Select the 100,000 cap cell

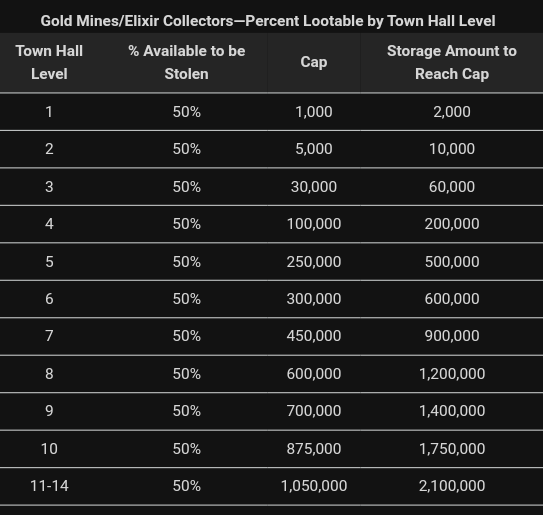point(314,224)
